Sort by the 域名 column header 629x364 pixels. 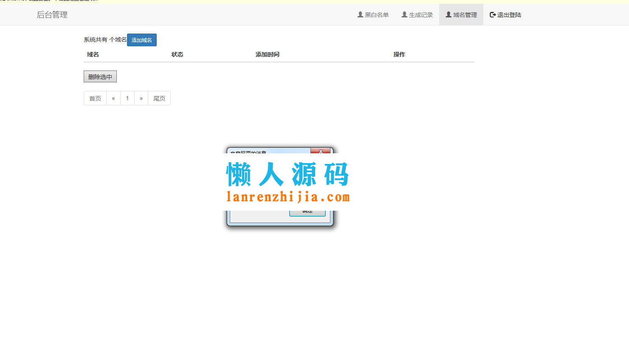point(92,54)
